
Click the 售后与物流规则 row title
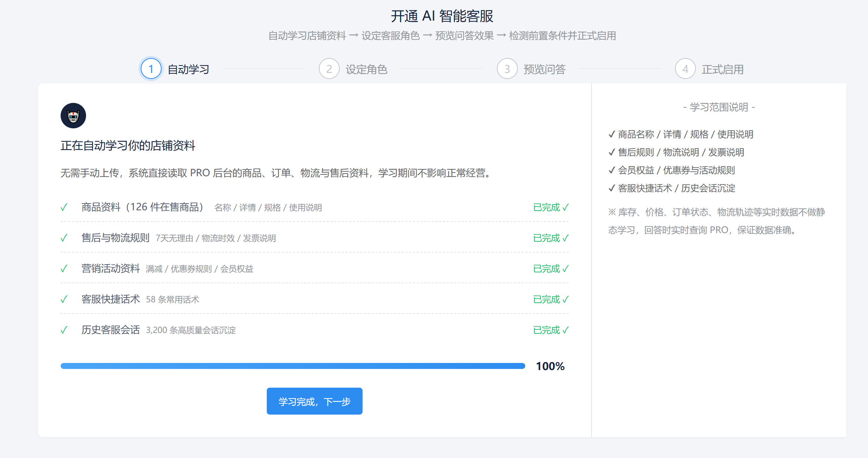point(116,238)
